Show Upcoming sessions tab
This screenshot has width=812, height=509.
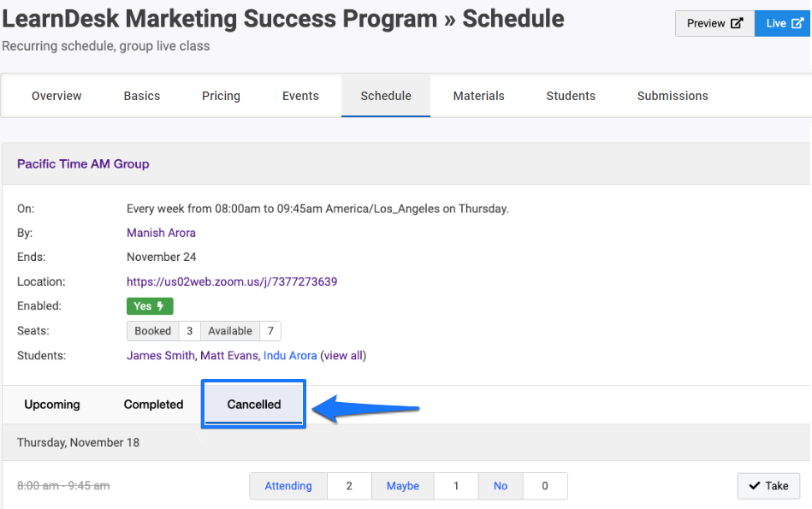tap(52, 405)
